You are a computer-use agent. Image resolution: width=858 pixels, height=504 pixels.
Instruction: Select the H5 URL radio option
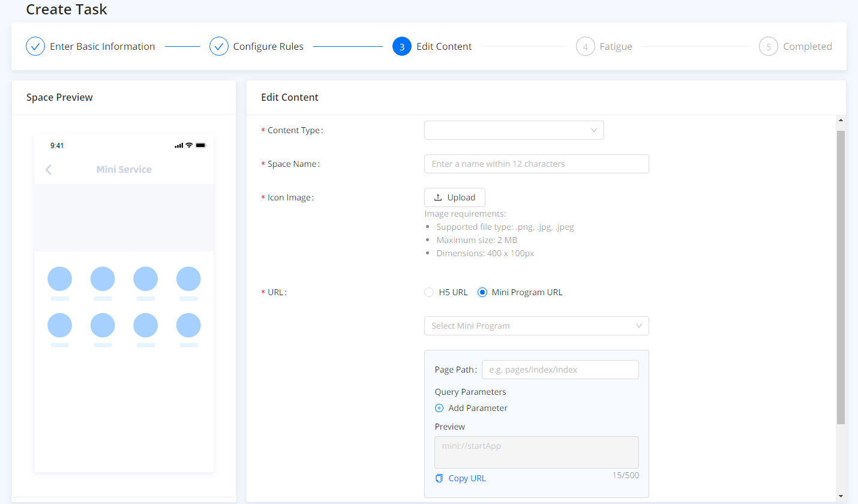coord(429,292)
